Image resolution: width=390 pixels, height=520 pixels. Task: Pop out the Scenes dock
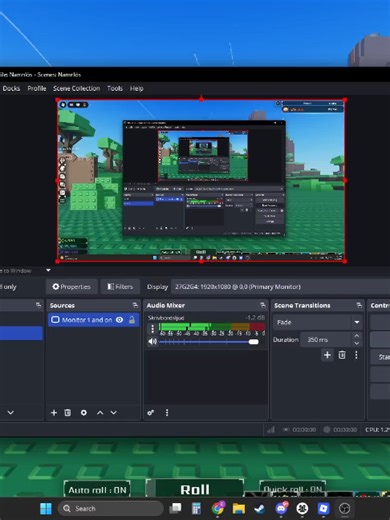38,305
